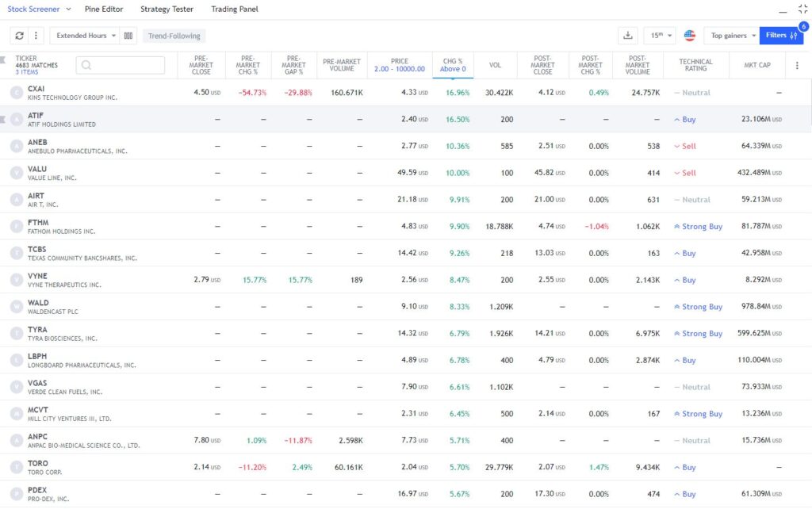
Task: Open the Extended Hours dropdown
Action: [x=82, y=36]
